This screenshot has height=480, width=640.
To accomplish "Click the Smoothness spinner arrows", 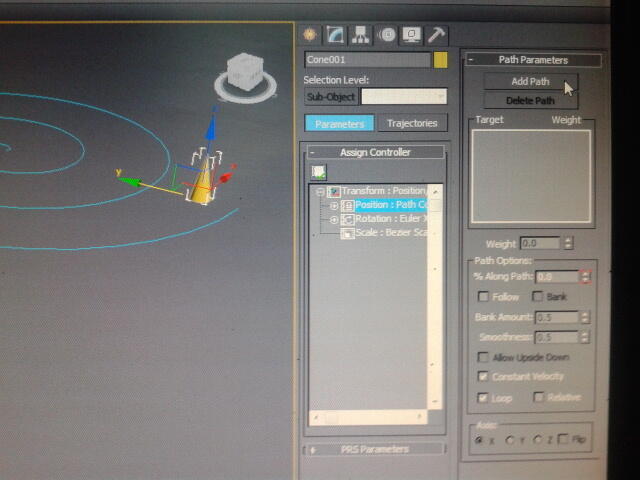I will coord(585,337).
